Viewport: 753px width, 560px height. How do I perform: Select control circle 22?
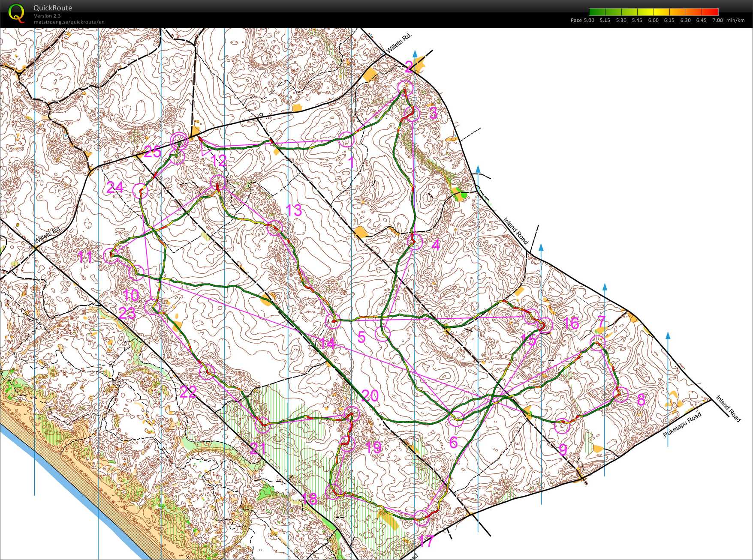click(x=206, y=371)
